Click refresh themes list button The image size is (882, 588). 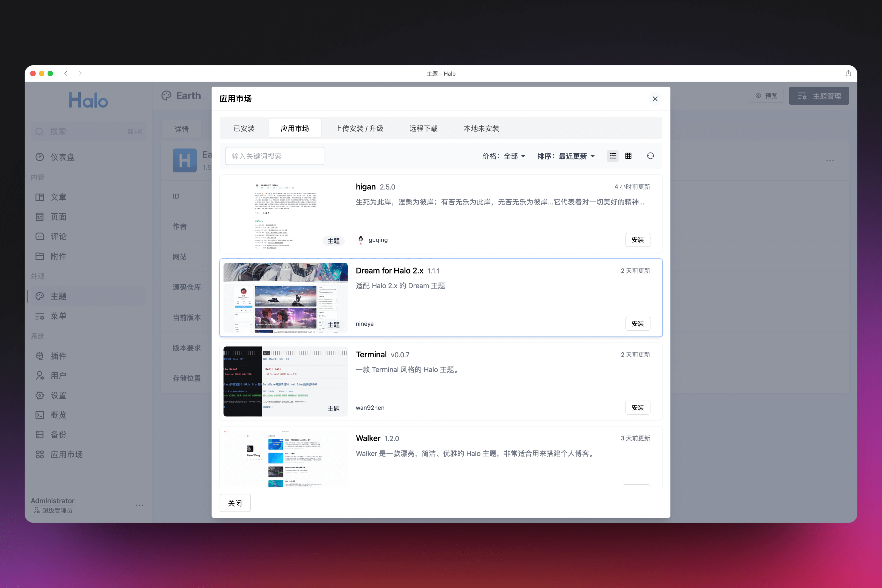pos(650,155)
